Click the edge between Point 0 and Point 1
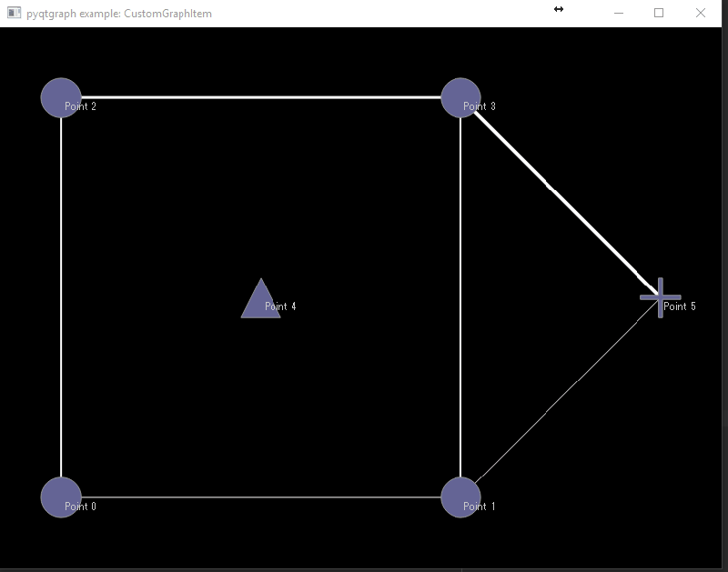This screenshot has height=572, width=728. (264, 497)
